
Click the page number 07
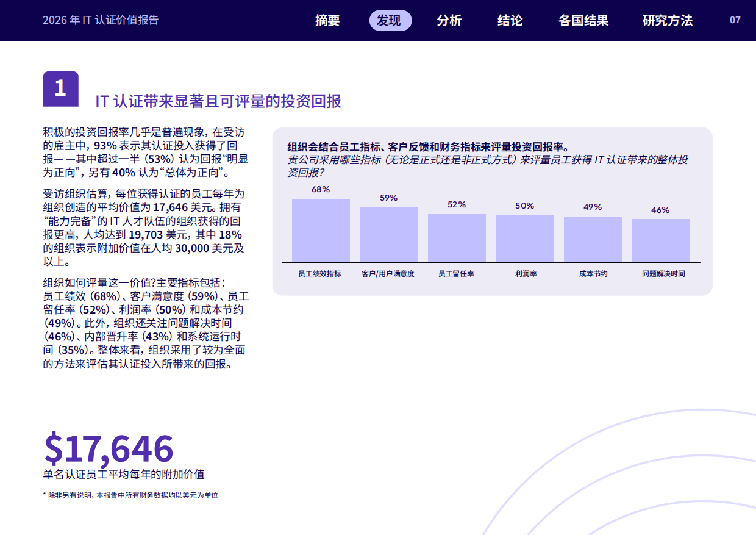point(735,20)
